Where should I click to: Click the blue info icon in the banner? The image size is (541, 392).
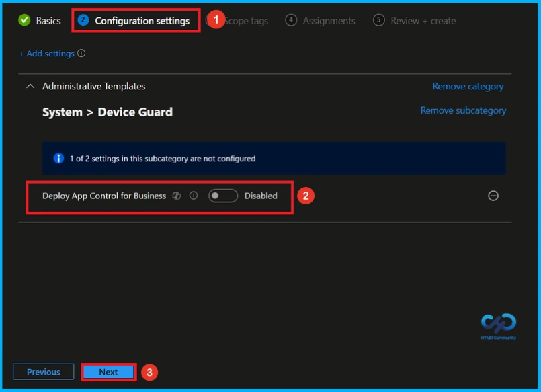click(x=58, y=159)
